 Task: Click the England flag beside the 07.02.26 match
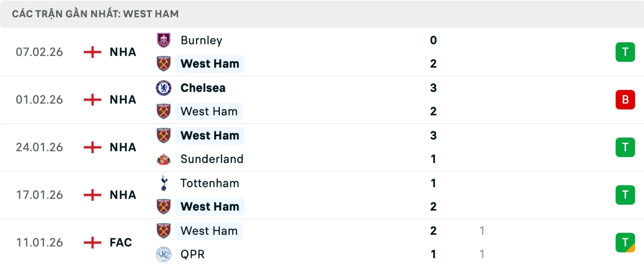92,52
